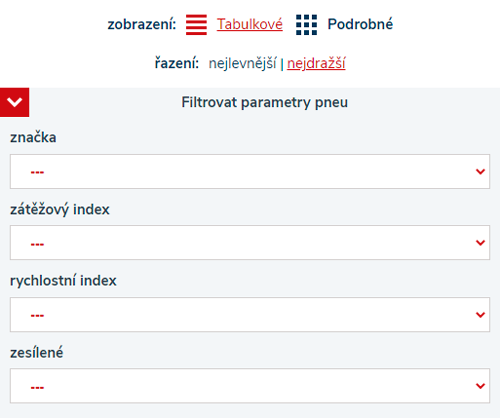Viewport: 500px width, 418px height.
Task: Click the rychlostní index label
Action: (63, 281)
